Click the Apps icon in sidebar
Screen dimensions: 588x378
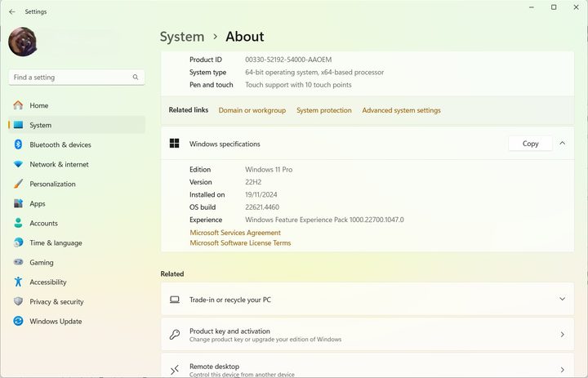tap(18, 203)
